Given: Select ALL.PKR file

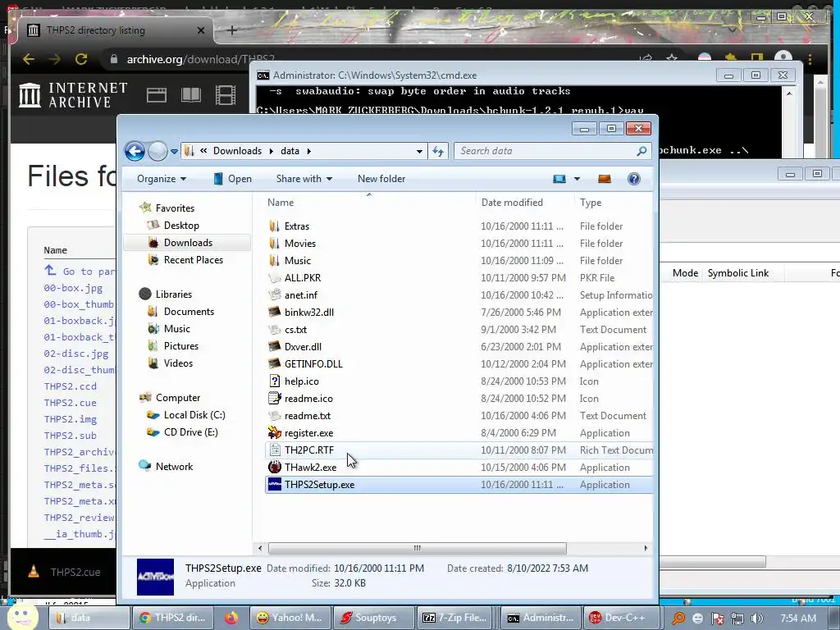Looking at the screenshot, I should click(303, 278).
